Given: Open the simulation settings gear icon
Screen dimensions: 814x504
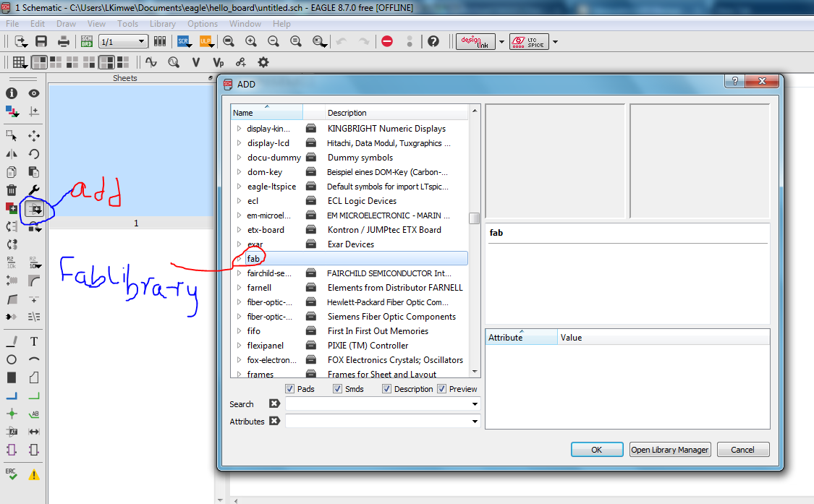Looking at the screenshot, I should click(x=263, y=62).
